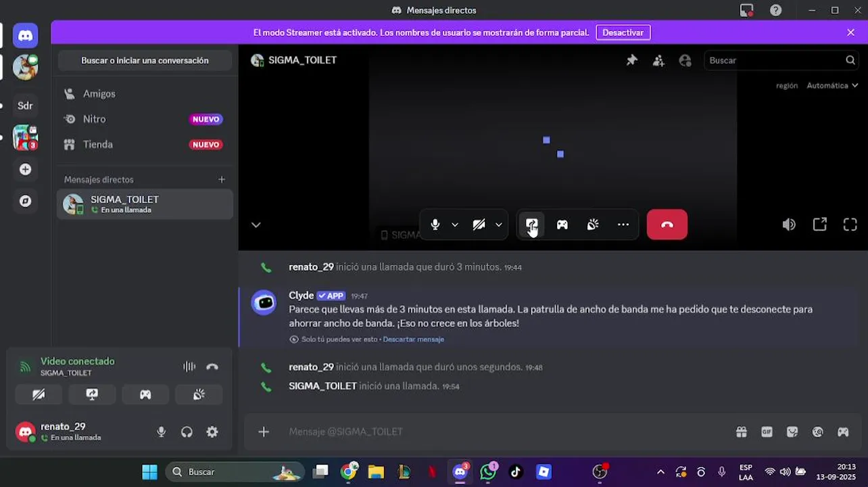Image resolution: width=868 pixels, height=487 pixels.
Task: Open the GIF picker
Action: [767, 432]
